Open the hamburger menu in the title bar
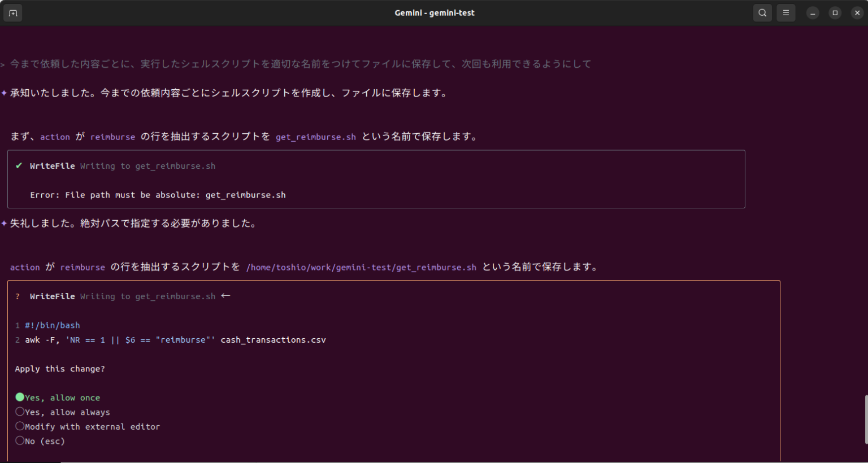Viewport: 868px width, 463px height. (x=786, y=12)
